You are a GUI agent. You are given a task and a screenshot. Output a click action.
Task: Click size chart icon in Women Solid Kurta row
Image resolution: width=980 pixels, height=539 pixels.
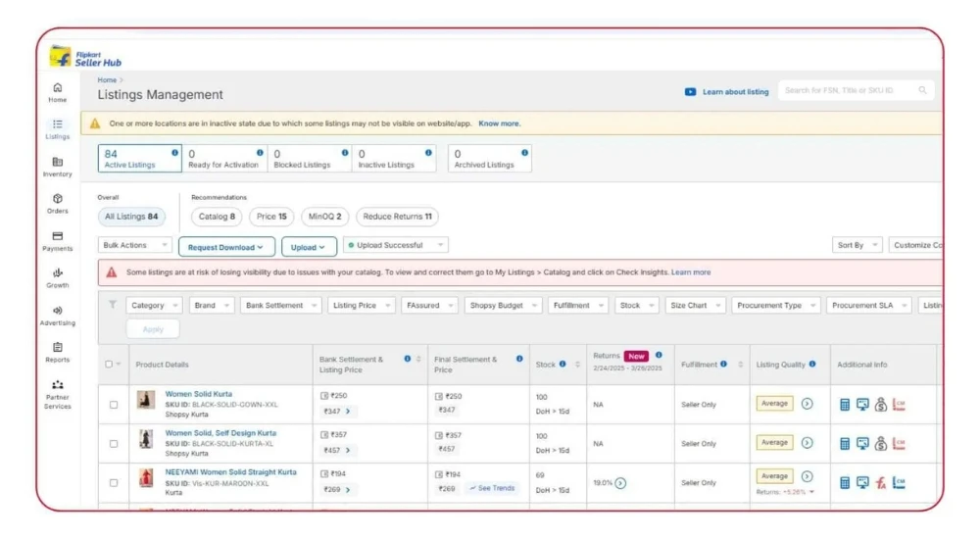tap(900, 405)
